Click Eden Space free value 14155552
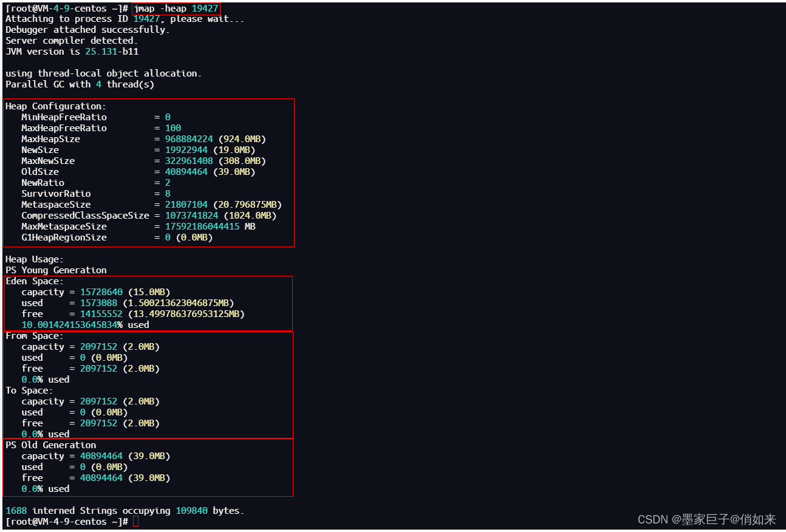 (x=101, y=314)
